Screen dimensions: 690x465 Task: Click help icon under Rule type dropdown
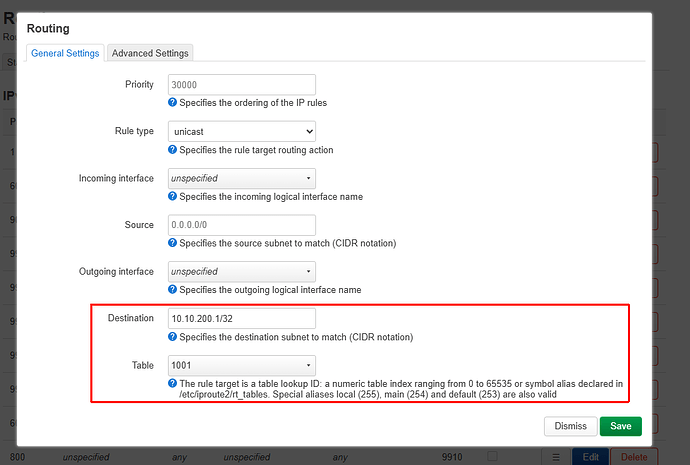pyautogui.click(x=172, y=150)
